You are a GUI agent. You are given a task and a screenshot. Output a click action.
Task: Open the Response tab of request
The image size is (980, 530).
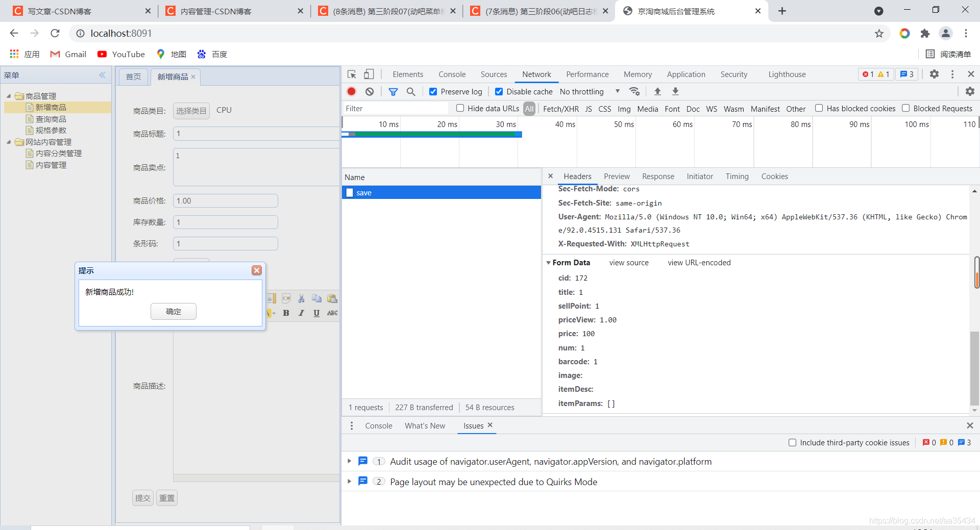658,176
